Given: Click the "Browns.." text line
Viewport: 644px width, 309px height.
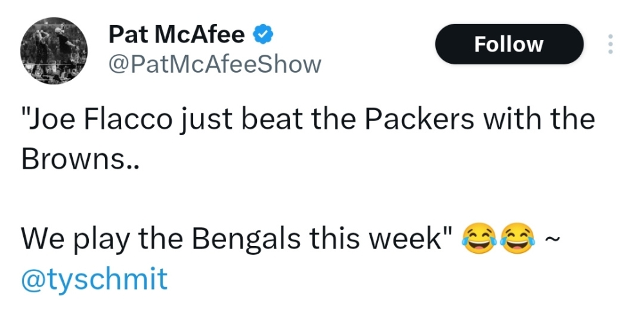Looking at the screenshot, I should tap(79, 159).
